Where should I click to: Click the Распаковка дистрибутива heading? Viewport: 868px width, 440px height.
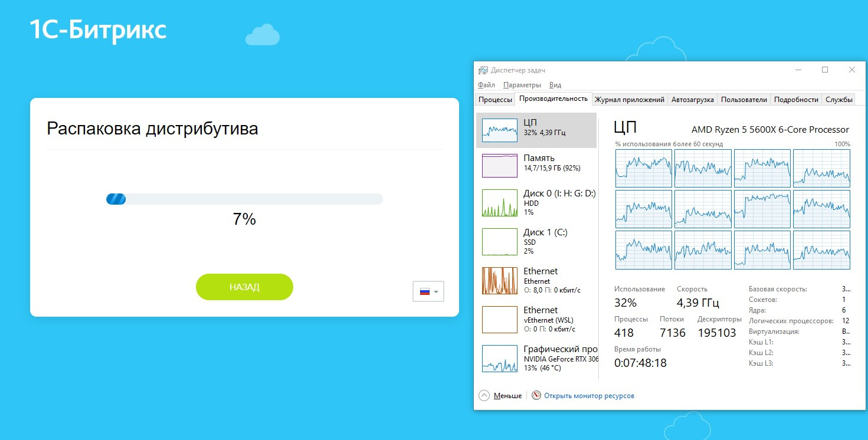click(152, 129)
